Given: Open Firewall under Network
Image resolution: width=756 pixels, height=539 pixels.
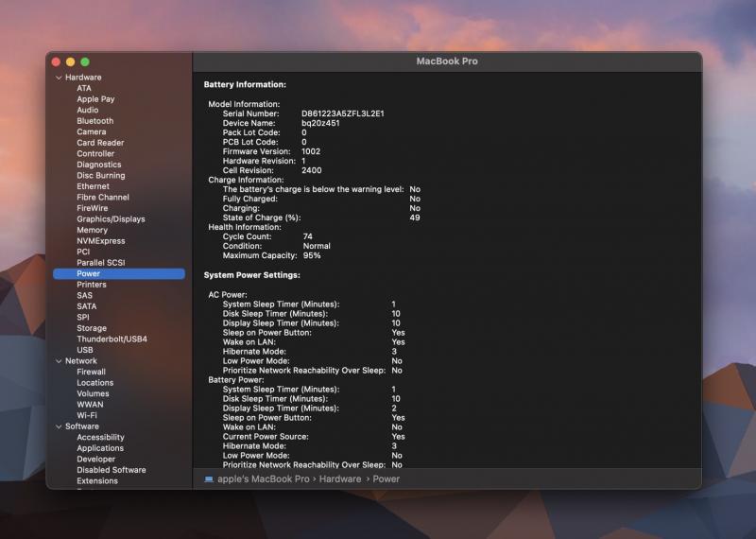Looking at the screenshot, I should click(91, 372).
